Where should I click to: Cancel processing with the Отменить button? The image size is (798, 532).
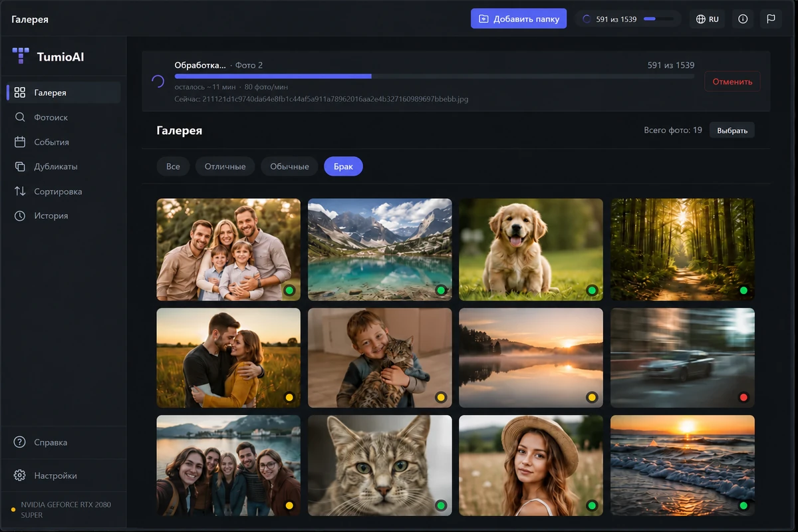pos(732,81)
